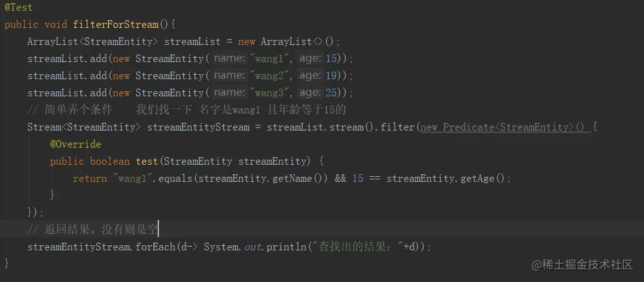
Task: Click the streamEntityStream variable in its declaration
Action: 198,127
